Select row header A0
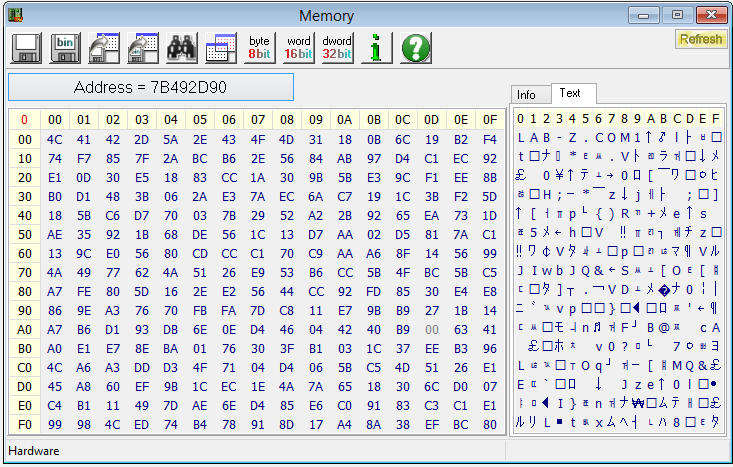The width and height of the screenshot is (733, 467). coord(24,330)
